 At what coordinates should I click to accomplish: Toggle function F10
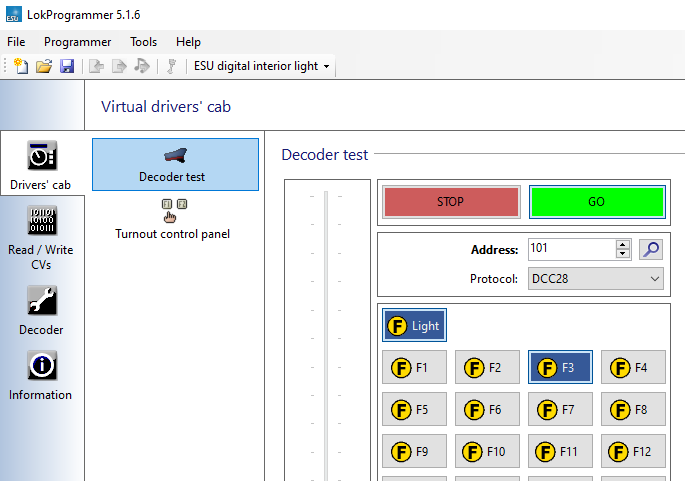point(487,451)
